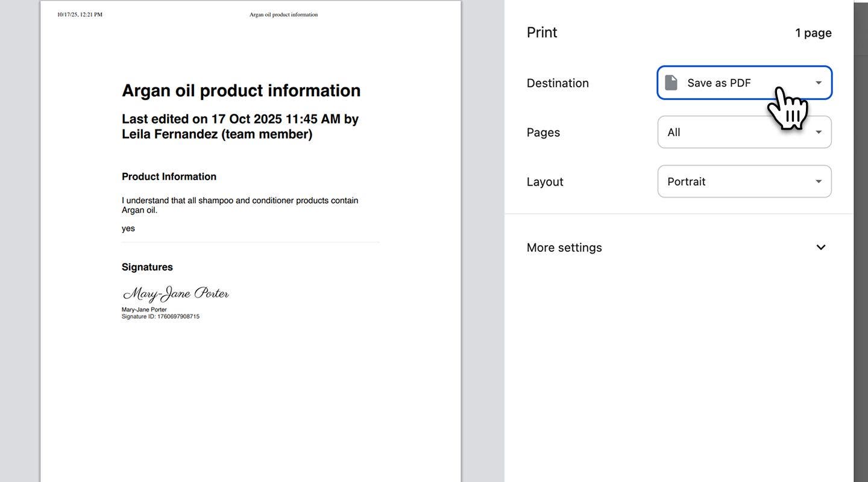Click the Print dialog title
868x482 pixels.
pos(541,31)
